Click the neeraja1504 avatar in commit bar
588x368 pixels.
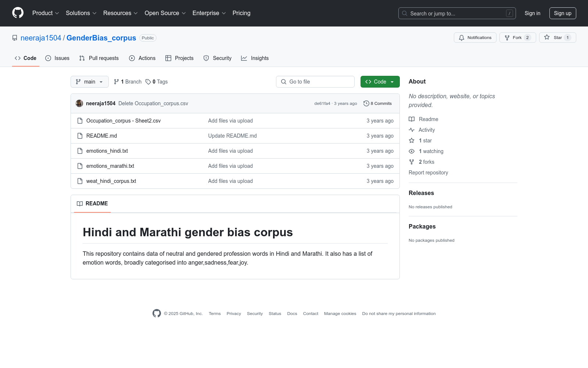coord(79,103)
